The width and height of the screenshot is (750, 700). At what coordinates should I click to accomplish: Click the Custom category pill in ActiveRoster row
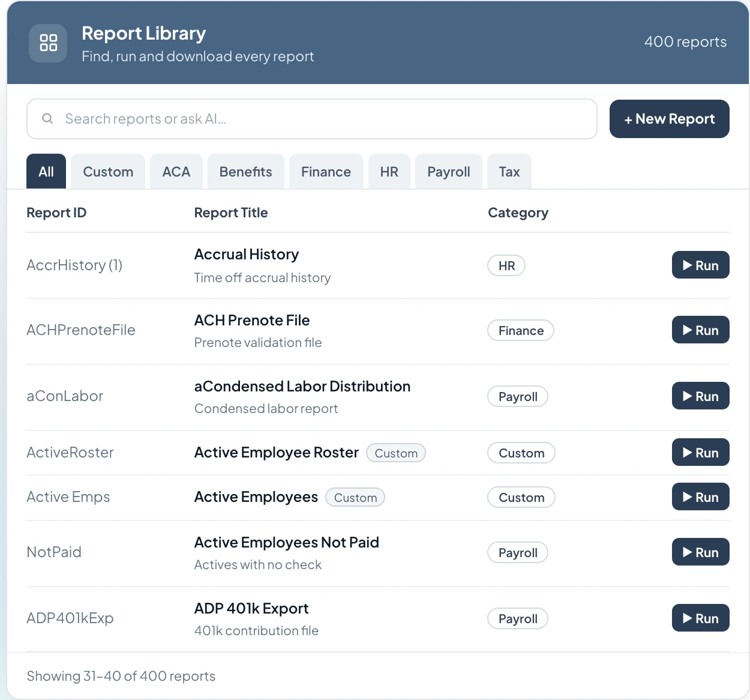click(521, 453)
